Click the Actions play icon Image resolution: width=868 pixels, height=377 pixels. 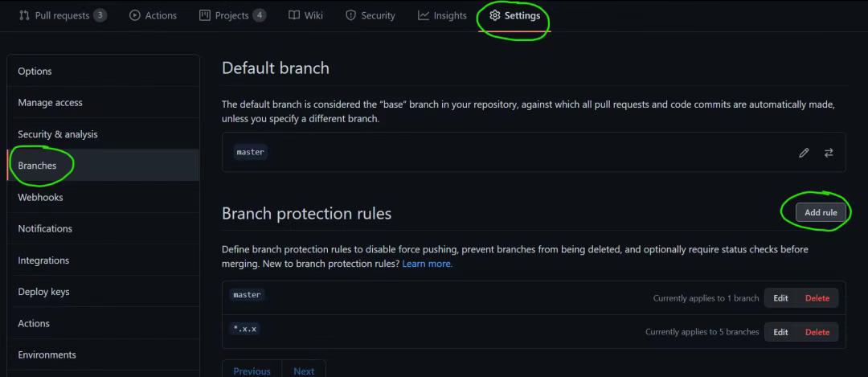click(x=134, y=15)
